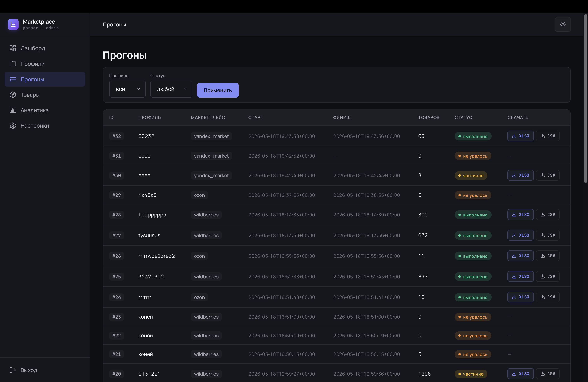Click the Прогоны breadcrumb in top bar
This screenshot has height=382, width=588.
(x=114, y=25)
